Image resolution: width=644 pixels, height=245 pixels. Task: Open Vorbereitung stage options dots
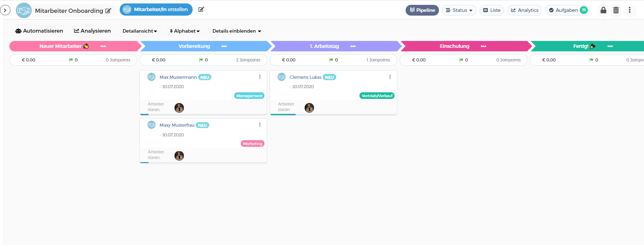(x=224, y=46)
